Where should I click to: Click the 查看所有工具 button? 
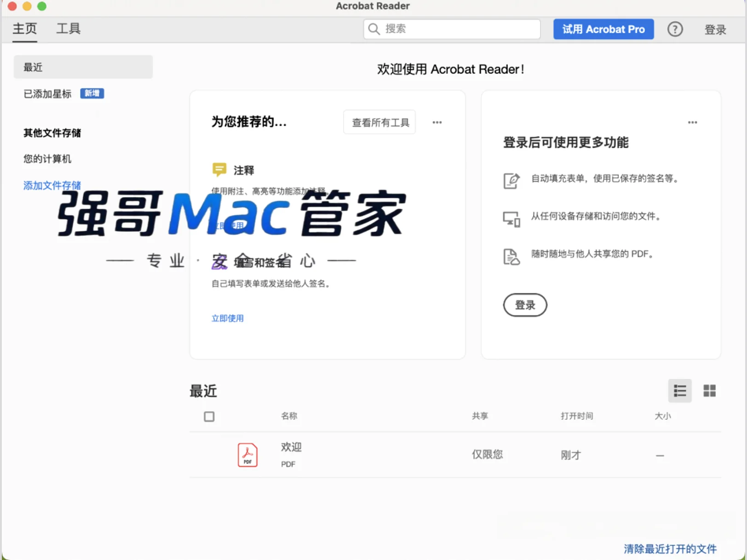pos(380,122)
